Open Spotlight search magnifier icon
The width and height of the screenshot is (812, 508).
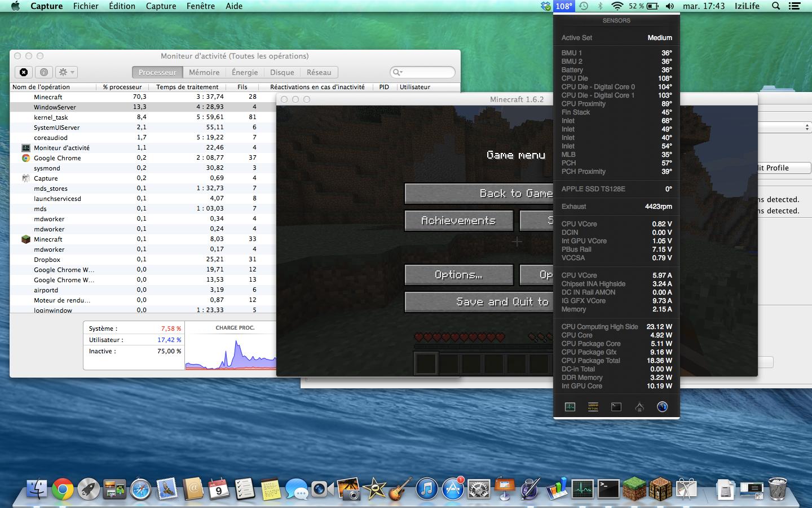click(x=776, y=6)
